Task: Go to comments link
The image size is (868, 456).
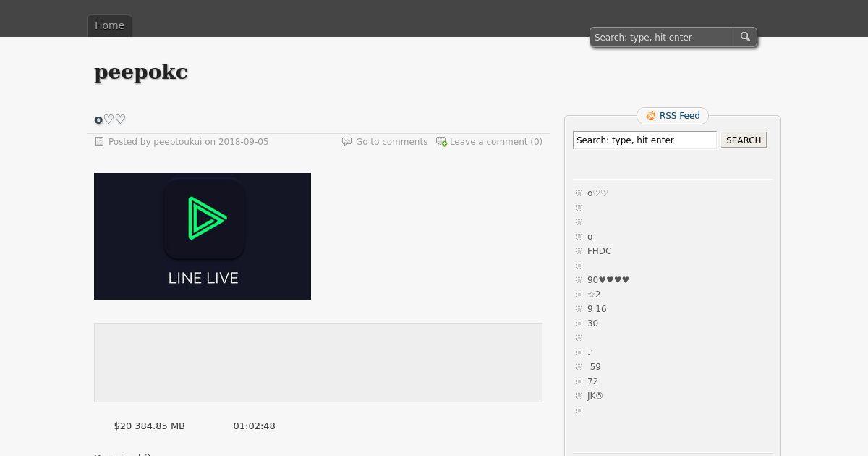Action: (391, 142)
